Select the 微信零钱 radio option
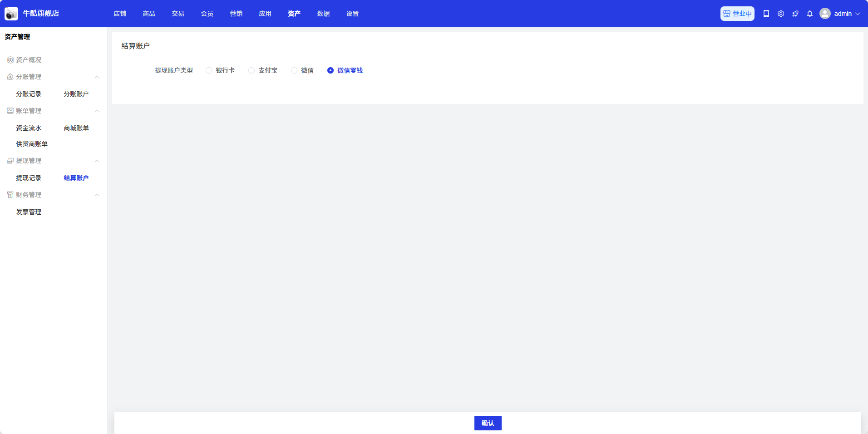The height and width of the screenshot is (434, 868). [345, 70]
